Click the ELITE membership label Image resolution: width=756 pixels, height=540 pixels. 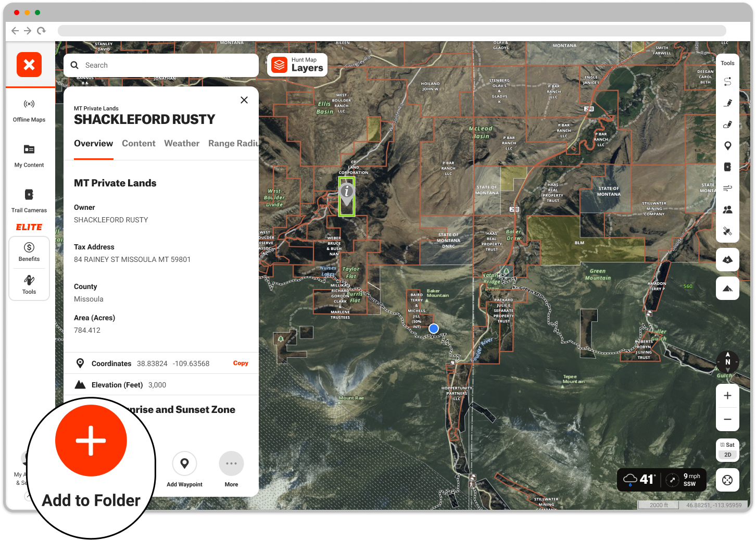pos(29,227)
